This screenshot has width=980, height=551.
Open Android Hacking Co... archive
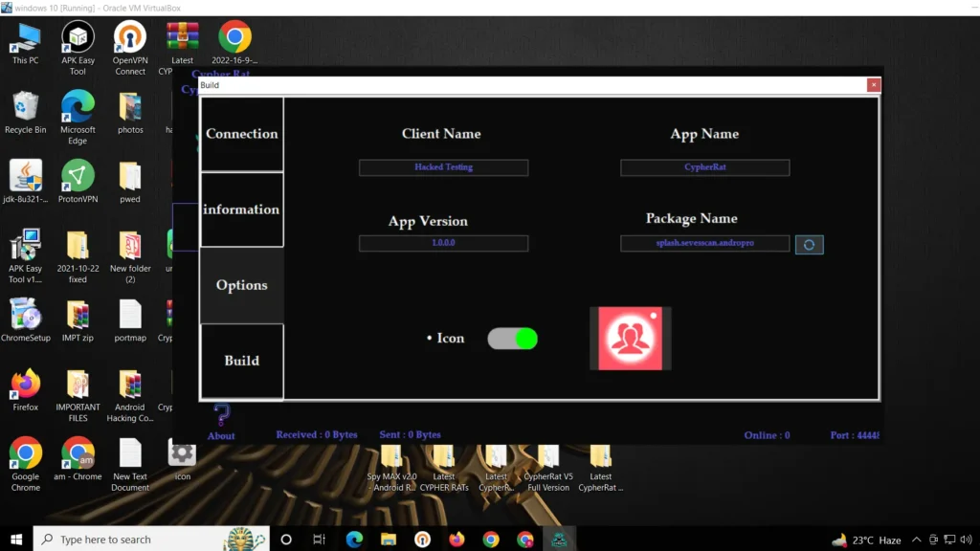(130, 395)
